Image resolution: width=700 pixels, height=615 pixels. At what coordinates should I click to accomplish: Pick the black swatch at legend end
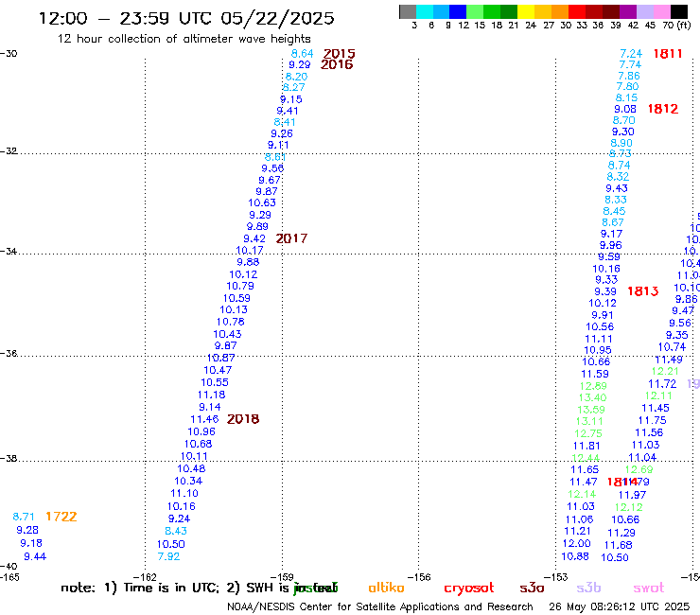pos(678,11)
